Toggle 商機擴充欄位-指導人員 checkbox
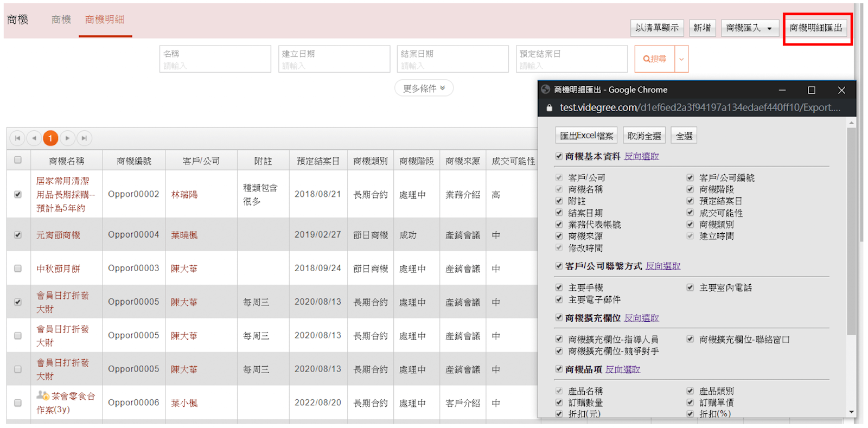Screen dimensions: 868x428 click(x=559, y=339)
